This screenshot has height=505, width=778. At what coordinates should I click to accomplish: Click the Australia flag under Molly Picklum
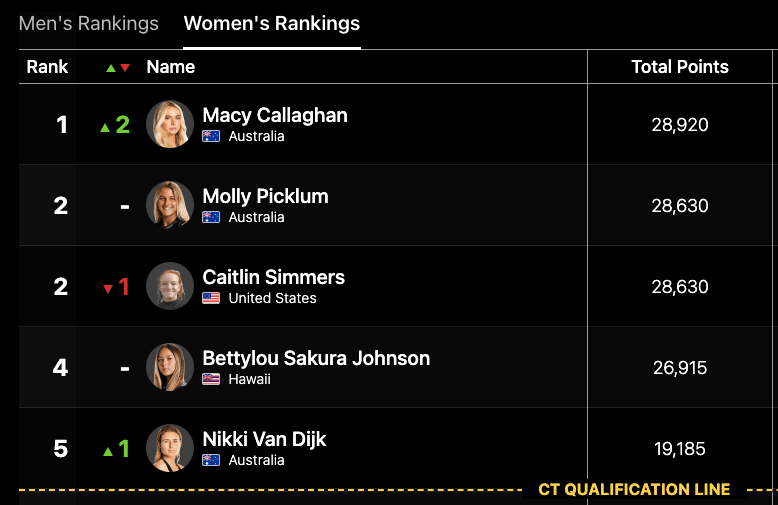(211, 218)
